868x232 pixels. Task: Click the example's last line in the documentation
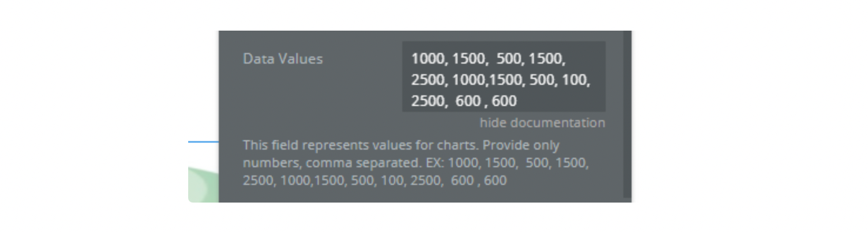375,180
